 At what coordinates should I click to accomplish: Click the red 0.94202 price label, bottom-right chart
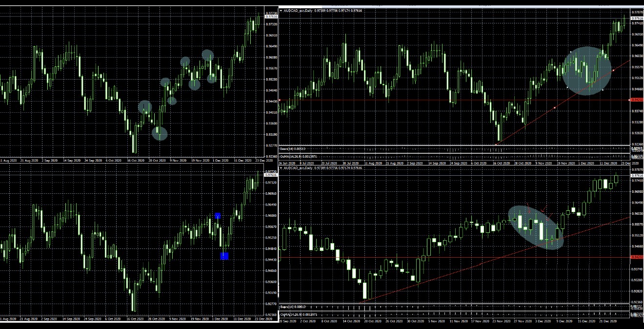[636, 257]
